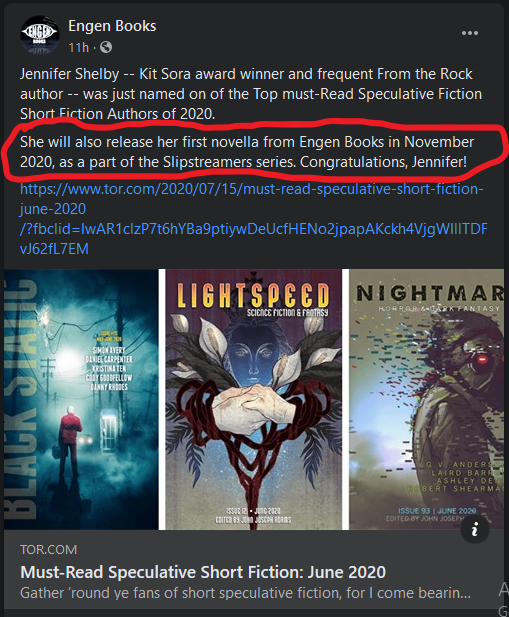This screenshot has width=509, height=617.
Task: Click the Lightspeed title text on cover
Action: (x=253, y=295)
